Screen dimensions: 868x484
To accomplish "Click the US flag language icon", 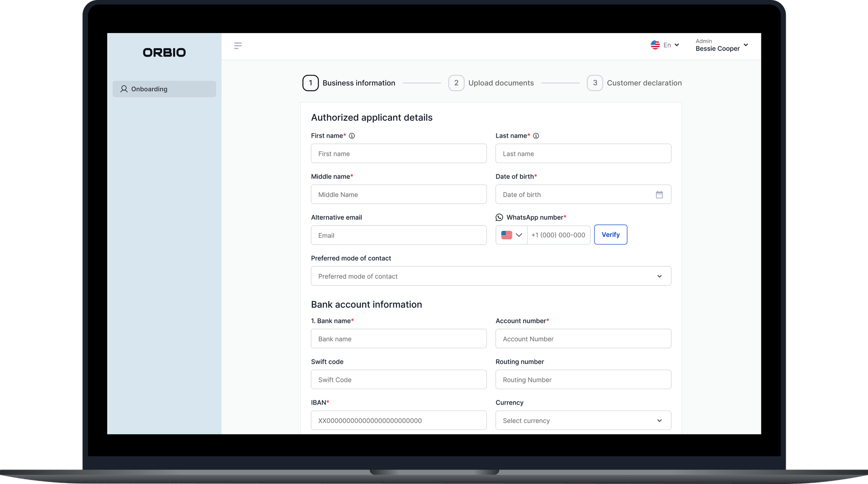I will coord(655,45).
